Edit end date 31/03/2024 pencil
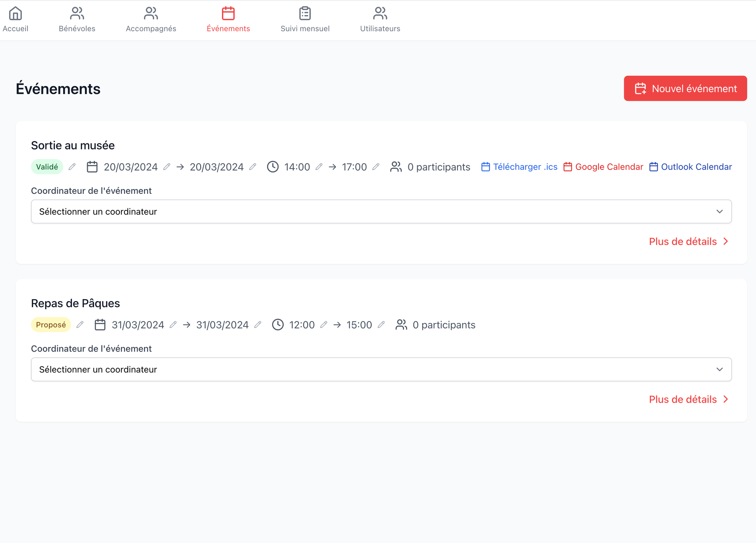Image resolution: width=756 pixels, height=543 pixels. (x=258, y=325)
